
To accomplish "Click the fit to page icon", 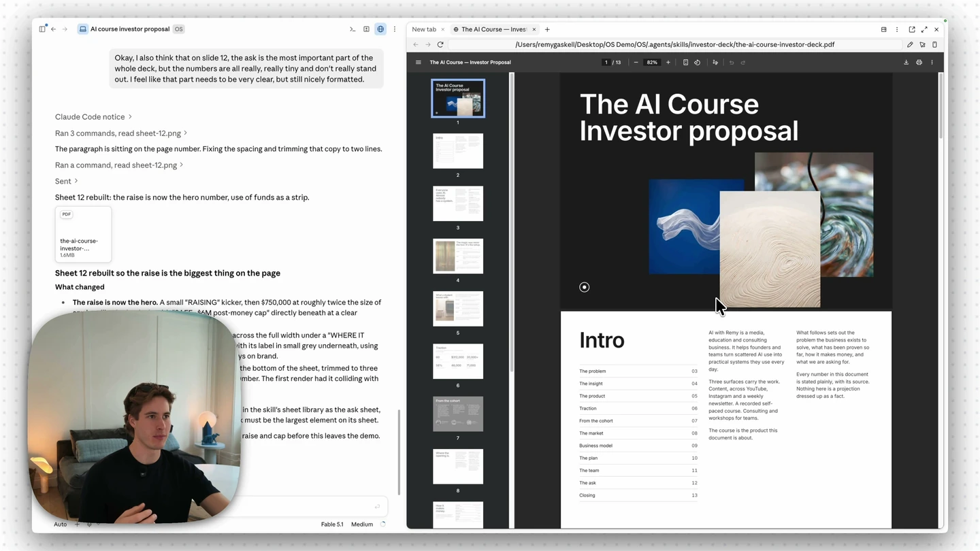I will coord(685,63).
